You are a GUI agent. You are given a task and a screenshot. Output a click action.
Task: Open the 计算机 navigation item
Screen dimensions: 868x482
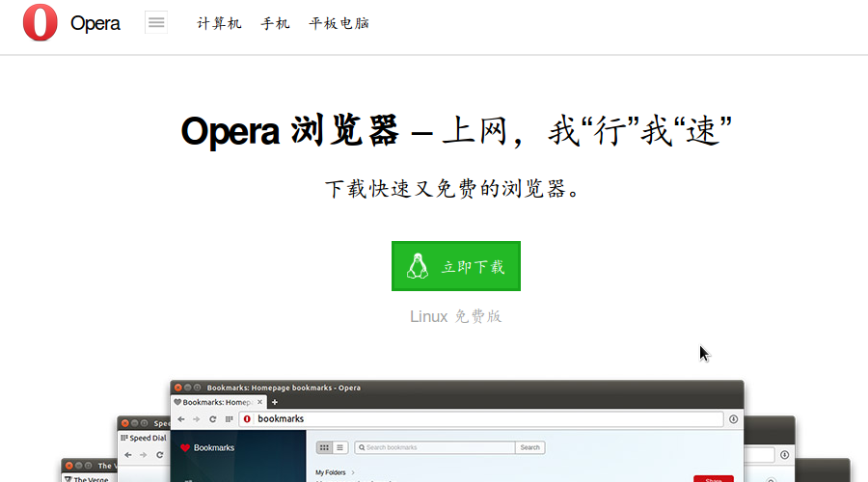pyautogui.click(x=219, y=23)
